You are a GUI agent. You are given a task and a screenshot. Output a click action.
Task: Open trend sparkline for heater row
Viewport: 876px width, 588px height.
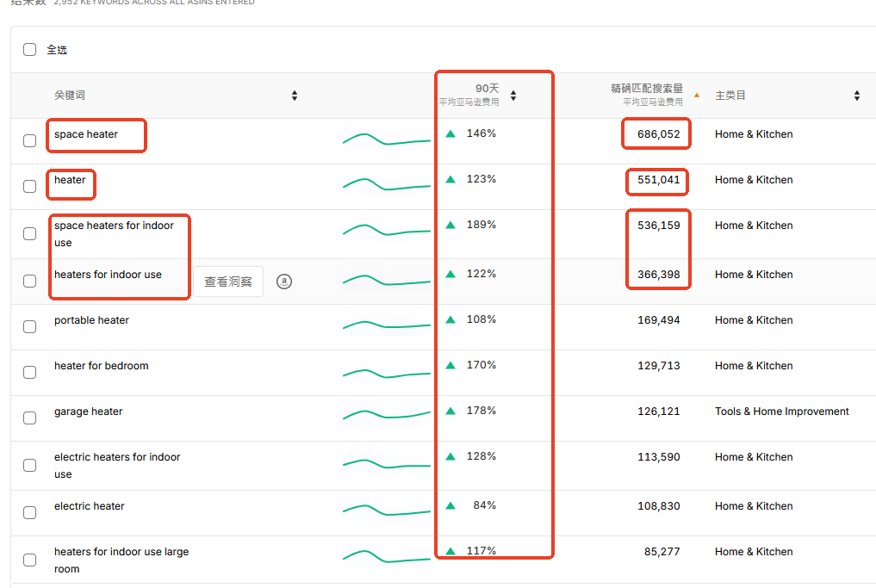coord(387,184)
